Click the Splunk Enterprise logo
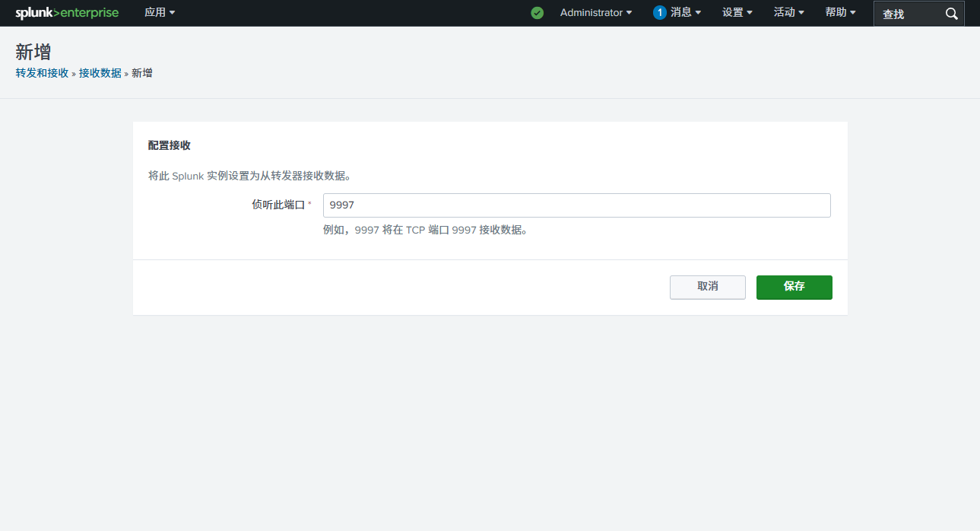This screenshot has width=980, height=531. 67,12
